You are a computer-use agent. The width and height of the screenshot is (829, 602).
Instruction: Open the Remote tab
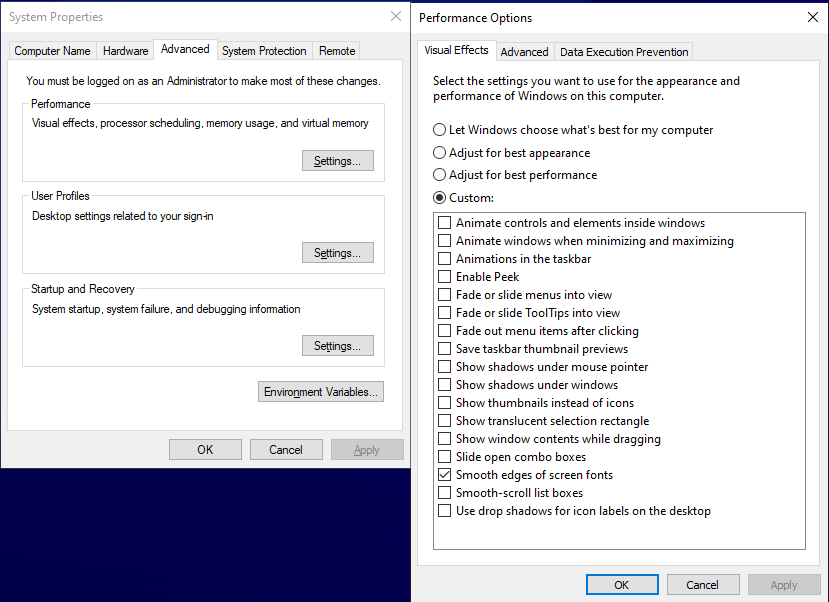[337, 51]
